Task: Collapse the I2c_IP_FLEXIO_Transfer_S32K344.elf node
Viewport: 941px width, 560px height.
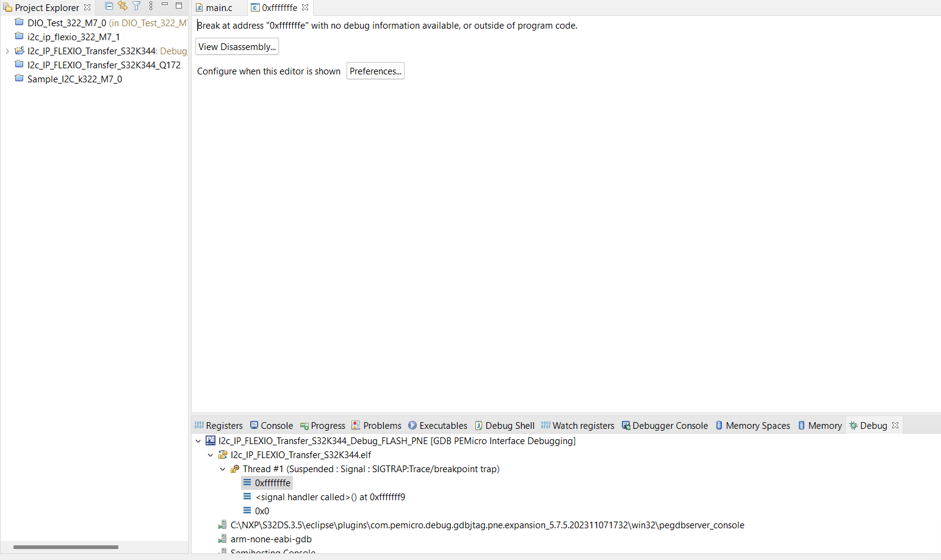Action: tap(211, 454)
